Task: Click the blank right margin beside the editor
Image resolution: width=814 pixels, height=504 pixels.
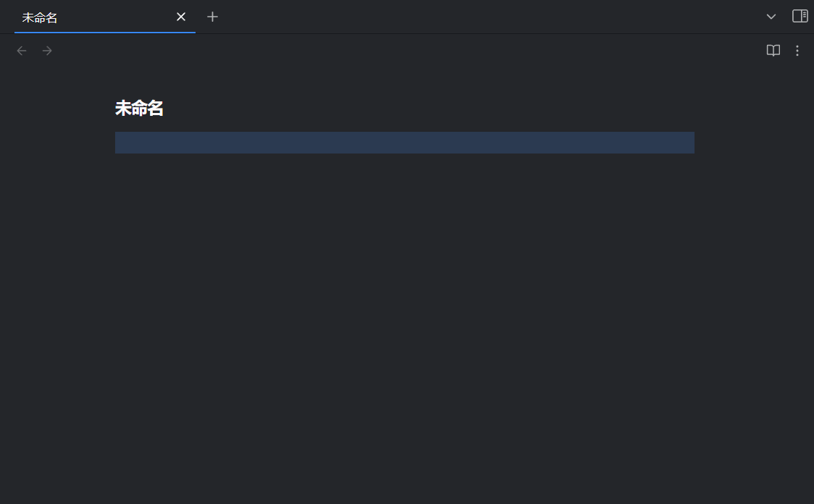Action: click(x=753, y=253)
